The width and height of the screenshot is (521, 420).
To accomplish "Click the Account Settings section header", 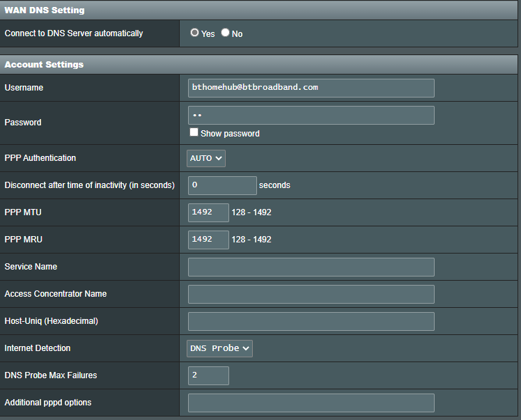I will tap(44, 65).
